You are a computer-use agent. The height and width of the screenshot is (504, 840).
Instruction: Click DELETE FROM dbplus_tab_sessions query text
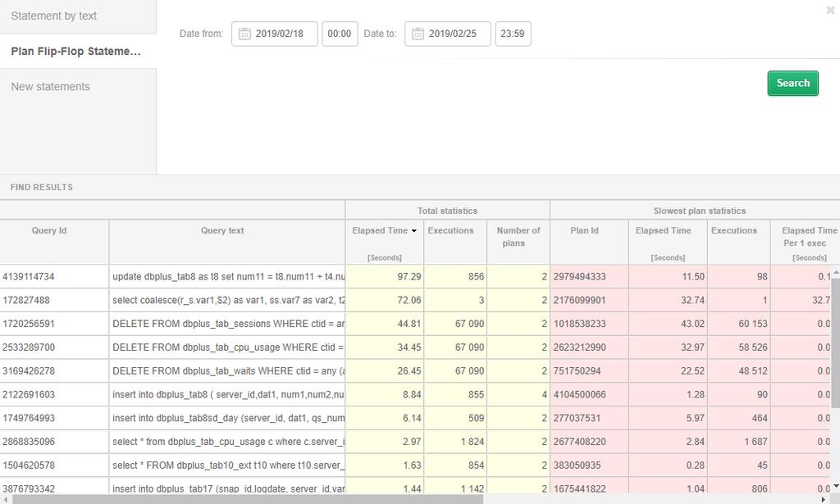229,324
